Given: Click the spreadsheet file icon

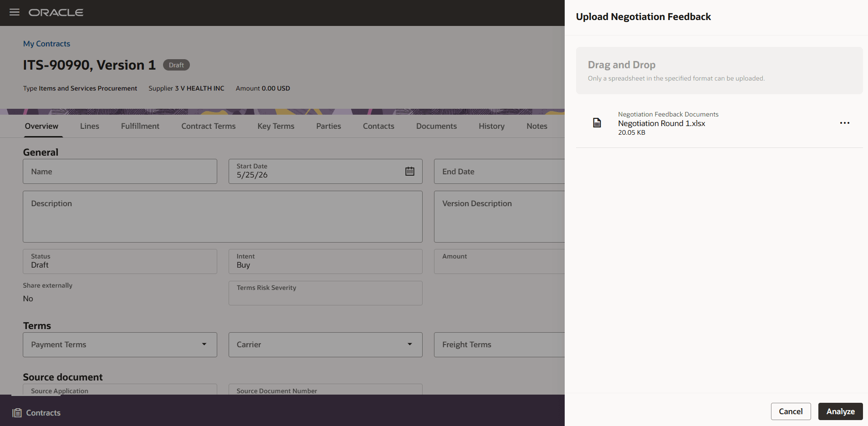Looking at the screenshot, I should click(x=597, y=123).
